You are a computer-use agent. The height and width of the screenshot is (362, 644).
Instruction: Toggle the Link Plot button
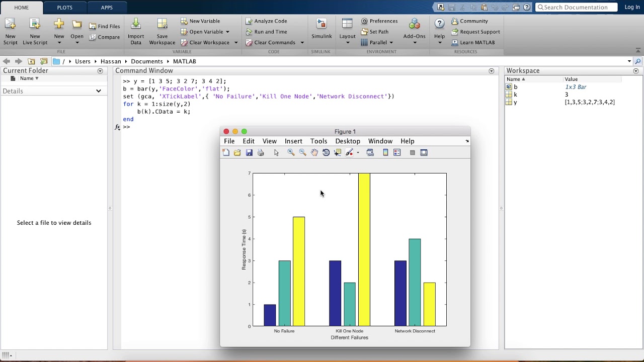pos(370,153)
